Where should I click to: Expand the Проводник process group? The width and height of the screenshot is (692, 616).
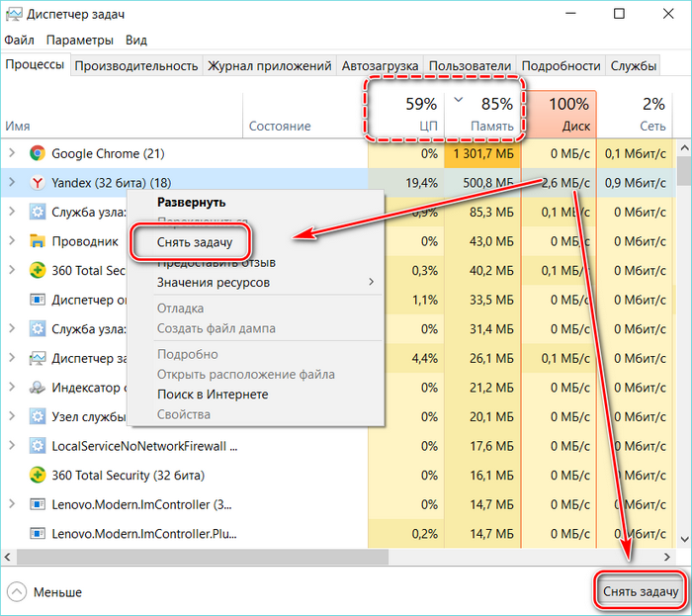(12, 241)
